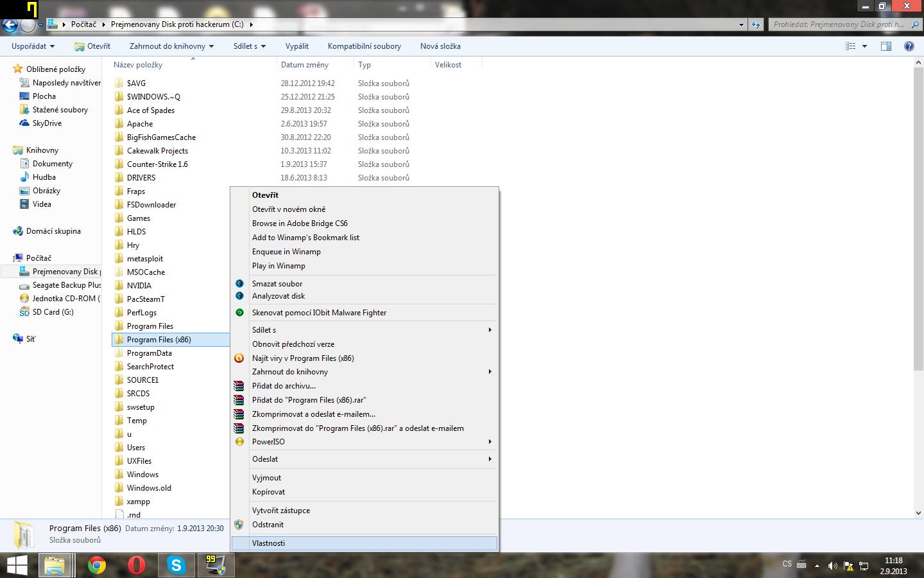924x578 pixels.
Task: Choose Play in Winamp
Action: [364, 266]
